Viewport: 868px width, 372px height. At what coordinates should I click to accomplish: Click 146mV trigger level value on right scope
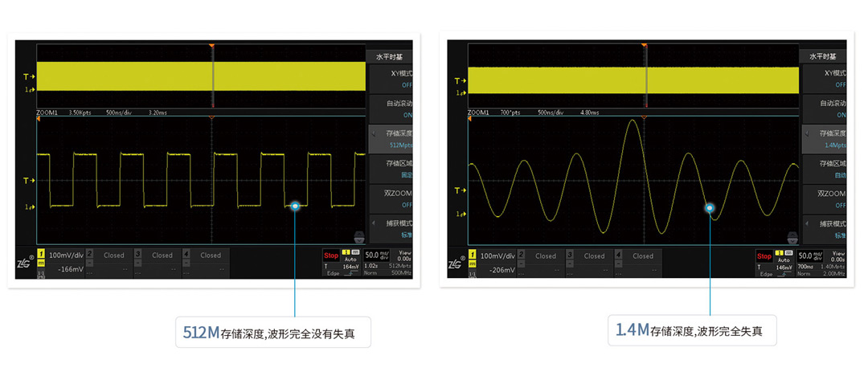(x=784, y=267)
